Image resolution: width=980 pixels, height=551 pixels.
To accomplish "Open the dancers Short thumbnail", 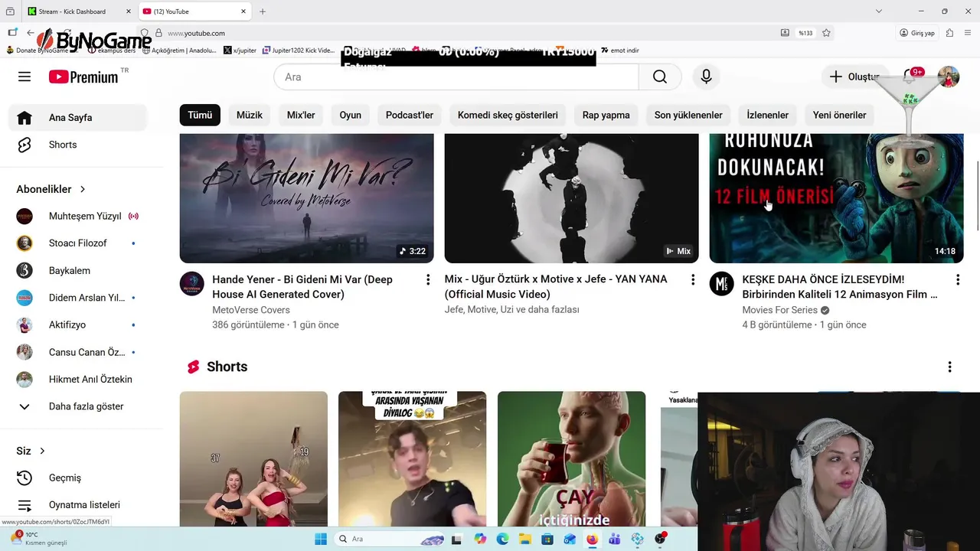I will click(x=253, y=459).
